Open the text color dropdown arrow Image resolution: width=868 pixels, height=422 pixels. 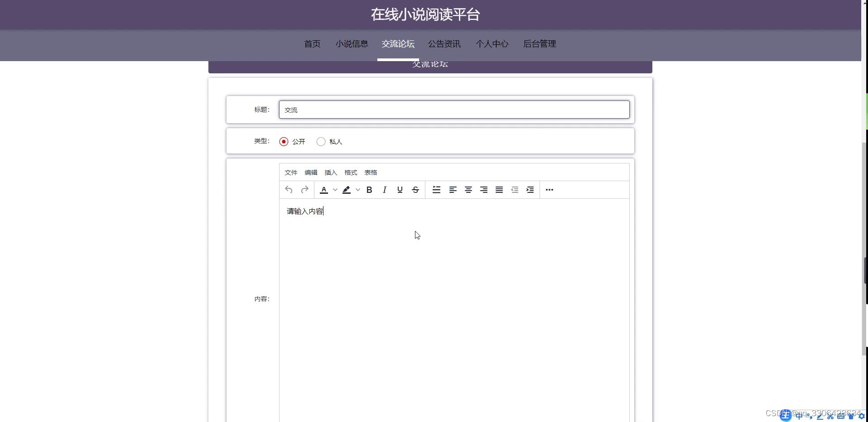[335, 190]
